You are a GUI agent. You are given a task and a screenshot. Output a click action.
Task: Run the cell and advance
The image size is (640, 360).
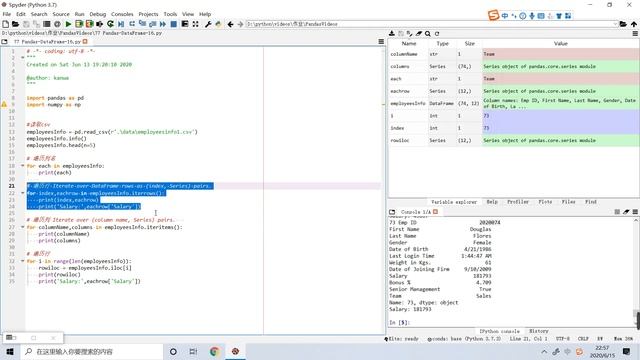click(89, 24)
